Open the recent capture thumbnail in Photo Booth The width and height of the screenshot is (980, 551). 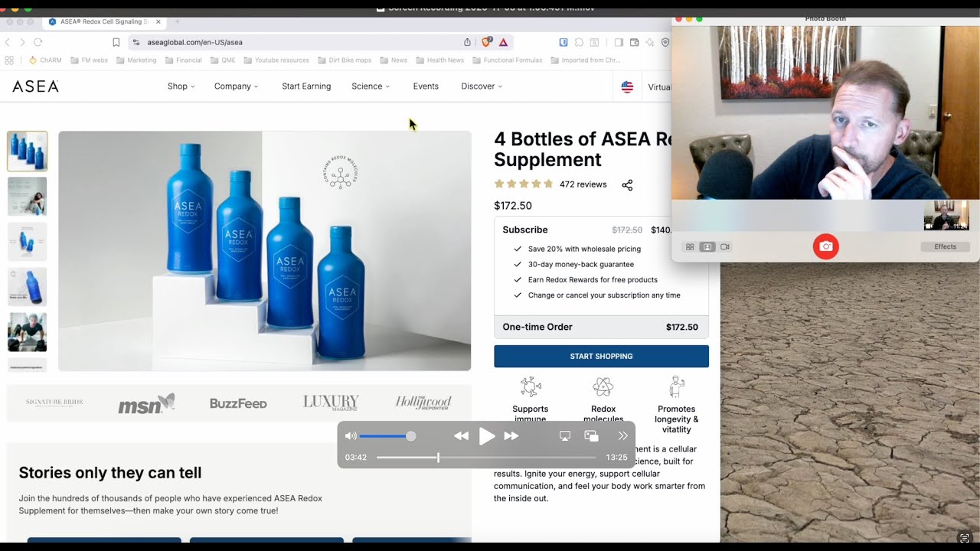946,215
